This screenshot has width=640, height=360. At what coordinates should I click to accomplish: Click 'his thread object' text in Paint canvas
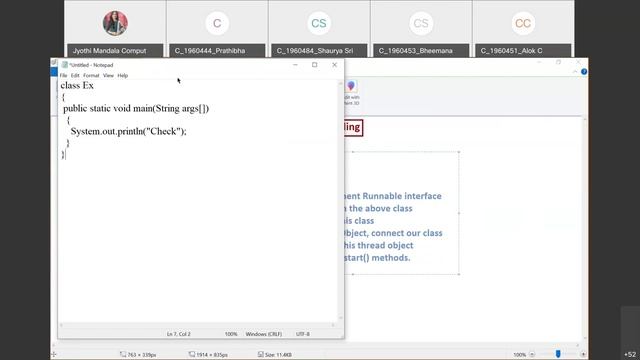(x=378, y=245)
